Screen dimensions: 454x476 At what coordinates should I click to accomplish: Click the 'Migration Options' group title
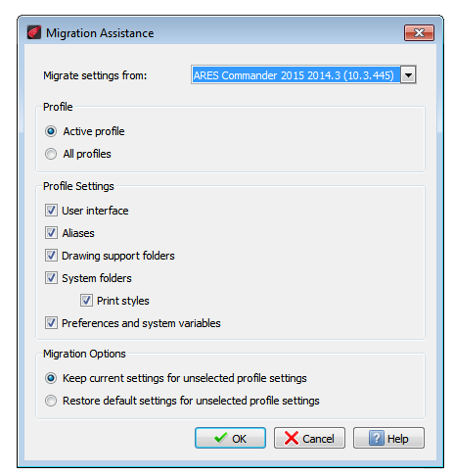(x=84, y=354)
